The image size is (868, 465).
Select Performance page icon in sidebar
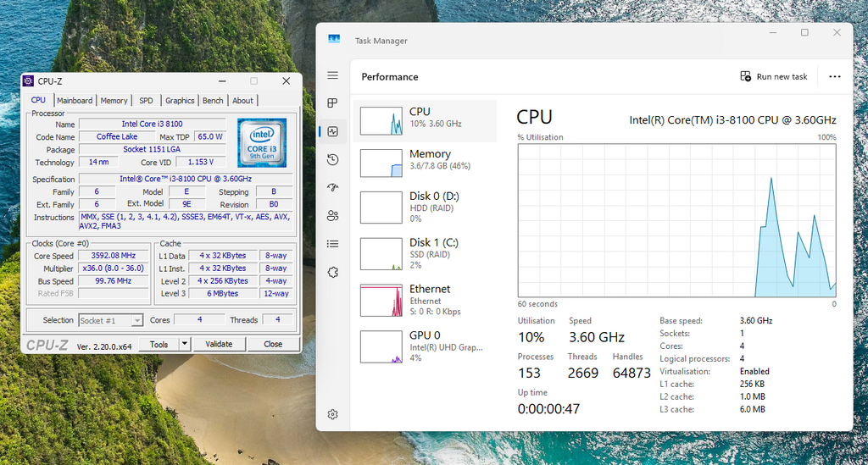click(332, 131)
